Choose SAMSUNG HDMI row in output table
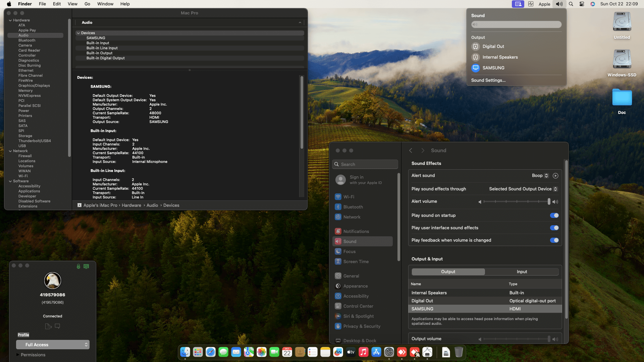644x362 pixels. tap(485, 309)
